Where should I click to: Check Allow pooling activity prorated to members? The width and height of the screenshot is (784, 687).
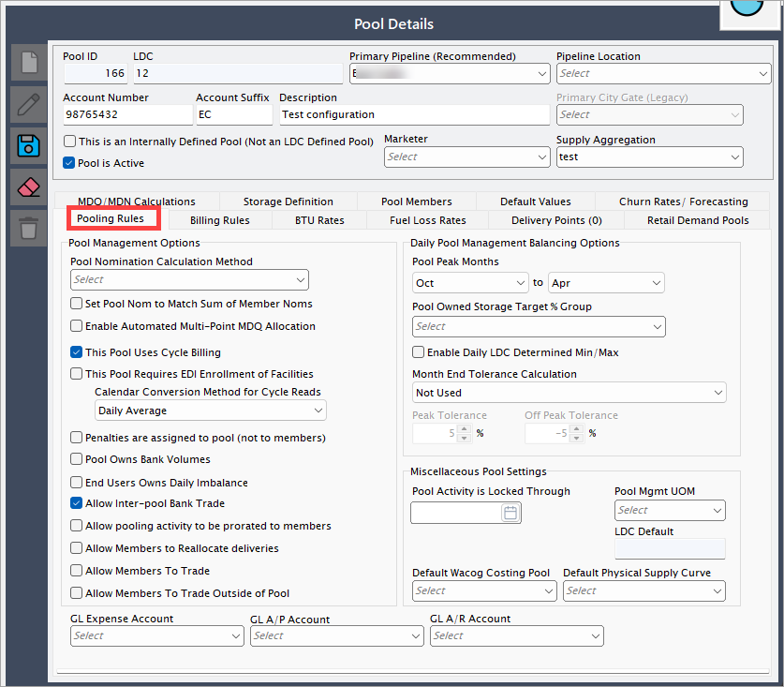(76, 526)
